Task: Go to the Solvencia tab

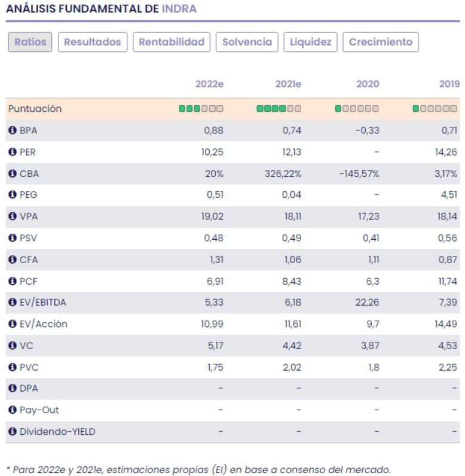Action: click(x=247, y=42)
